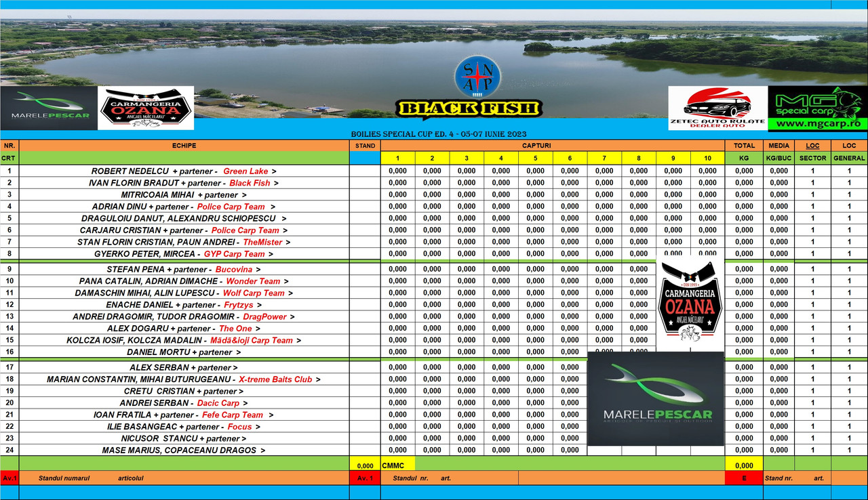Select the KG/BUC header cell
The width and height of the screenshot is (868, 500).
(779, 158)
